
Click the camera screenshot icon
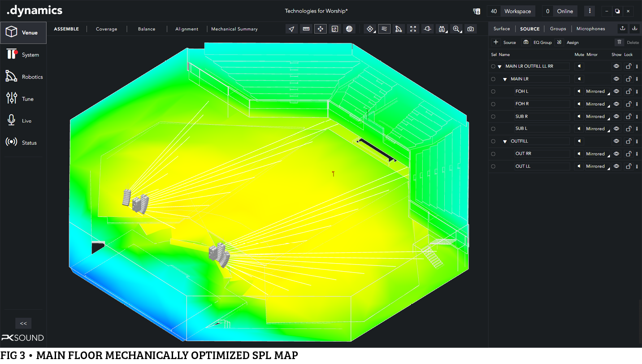coord(470,29)
